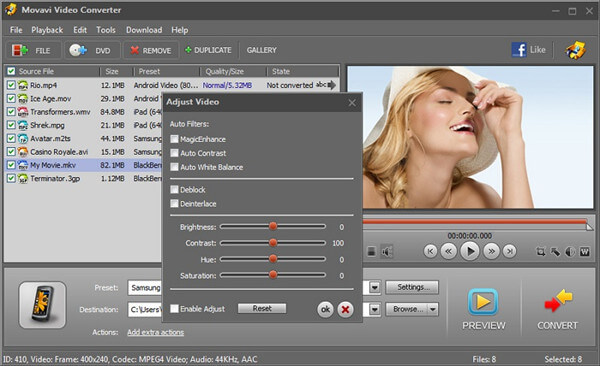This screenshot has height=366, width=600.
Task: Click the Destination path field
Action: point(145,309)
